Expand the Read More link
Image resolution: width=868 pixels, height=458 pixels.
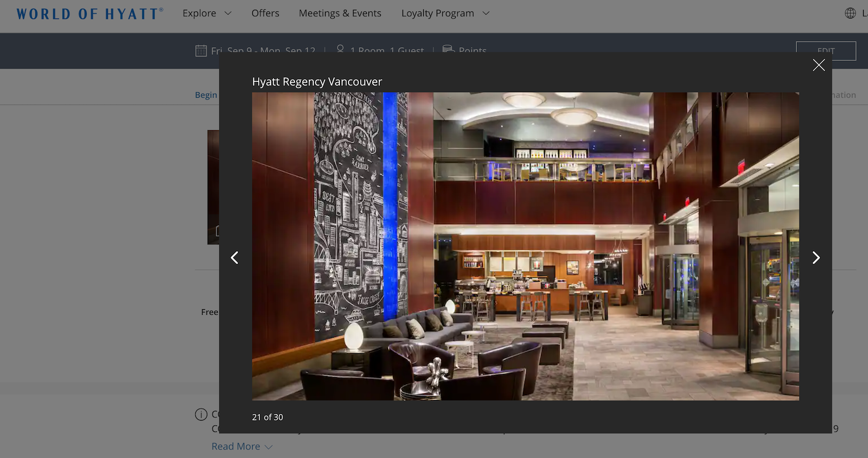[242, 446]
